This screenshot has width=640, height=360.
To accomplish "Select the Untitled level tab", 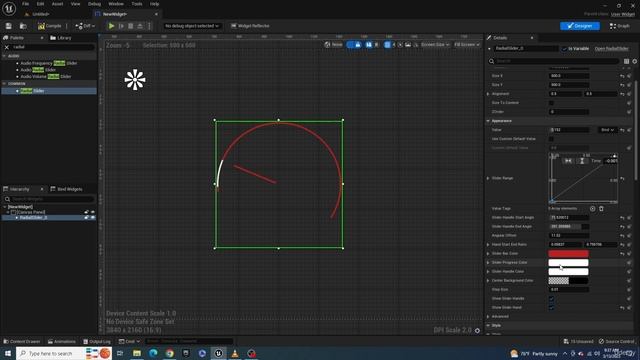I will [40, 14].
